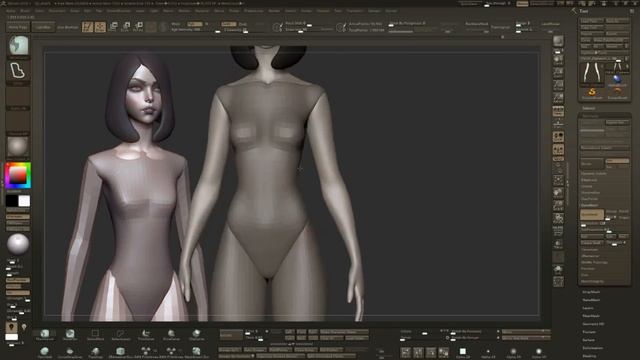Toggle L.Sym button
Viewport: 640px width, 360px height.
pyautogui.click(x=558, y=149)
